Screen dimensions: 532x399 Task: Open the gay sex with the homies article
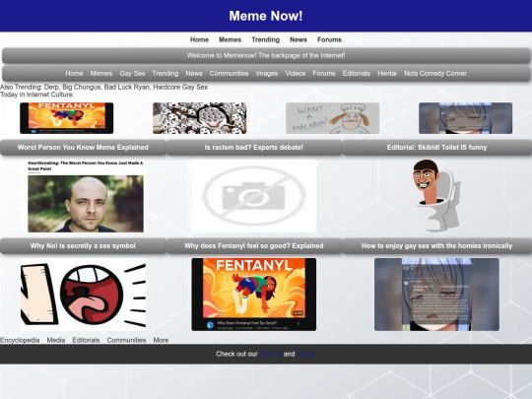coord(437,246)
